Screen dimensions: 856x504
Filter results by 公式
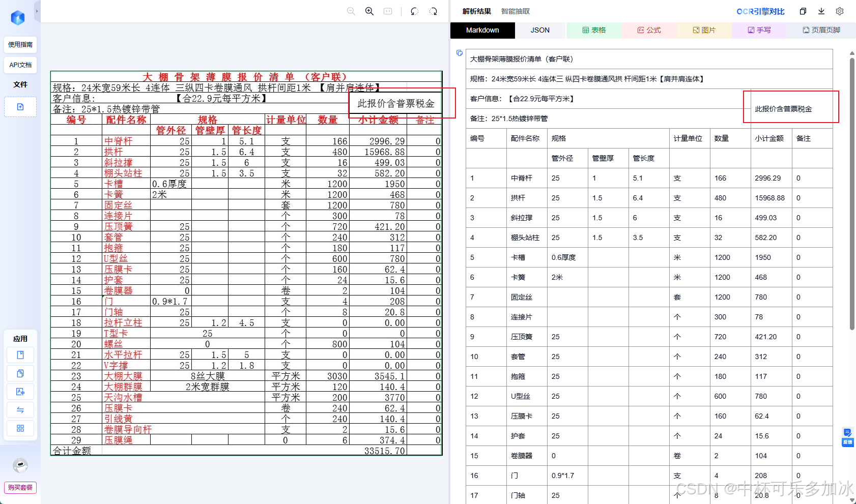tap(649, 30)
